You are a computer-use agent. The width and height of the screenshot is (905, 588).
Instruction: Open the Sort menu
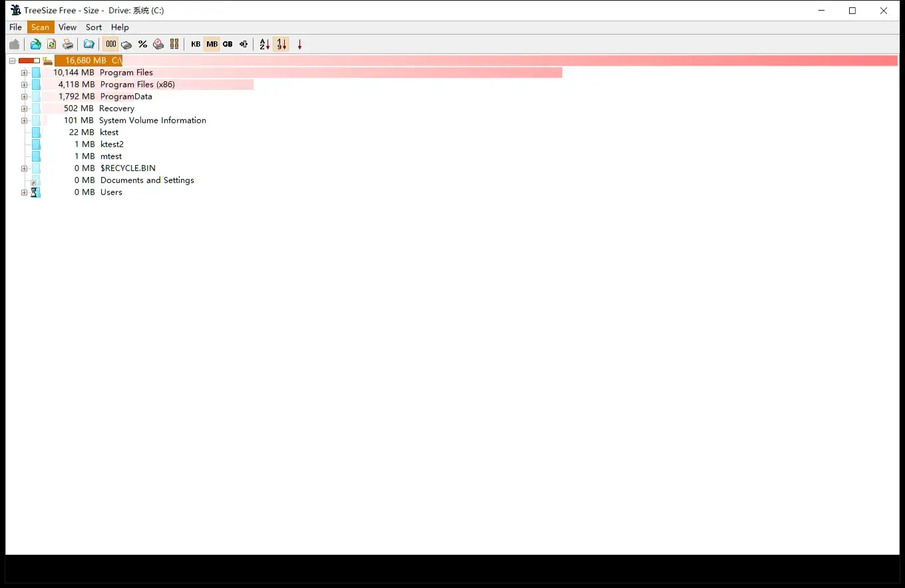click(x=94, y=27)
